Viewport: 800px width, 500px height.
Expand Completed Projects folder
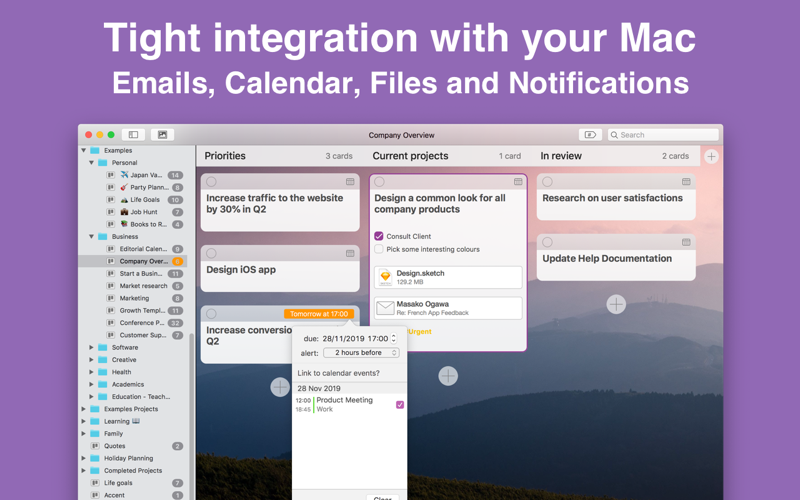tap(84, 470)
